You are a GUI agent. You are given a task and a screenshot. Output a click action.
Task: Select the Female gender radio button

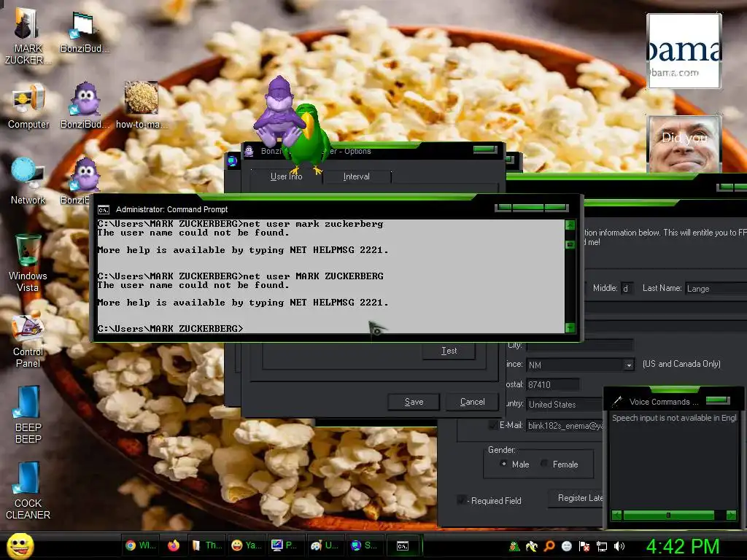[544, 464]
